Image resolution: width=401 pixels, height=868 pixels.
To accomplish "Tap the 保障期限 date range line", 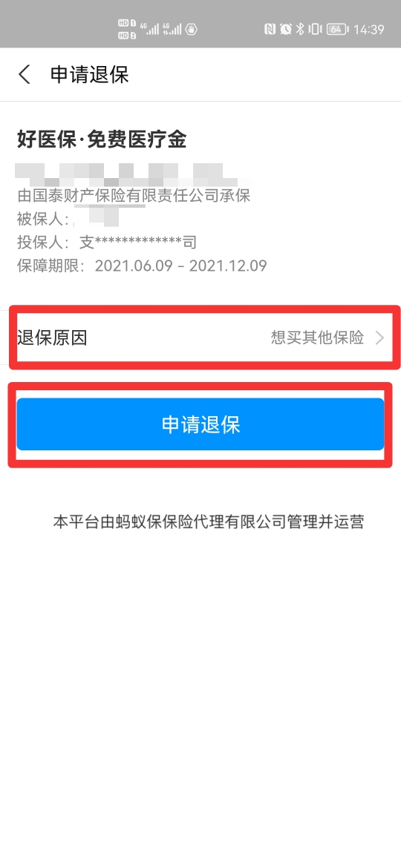I will pos(142,266).
